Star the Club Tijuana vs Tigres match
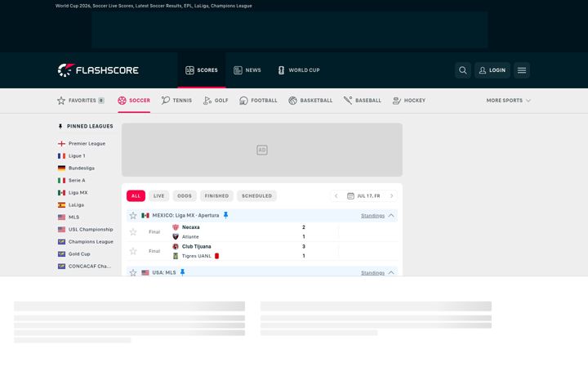Viewport: 588px width, 368px height. pyautogui.click(x=133, y=251)
